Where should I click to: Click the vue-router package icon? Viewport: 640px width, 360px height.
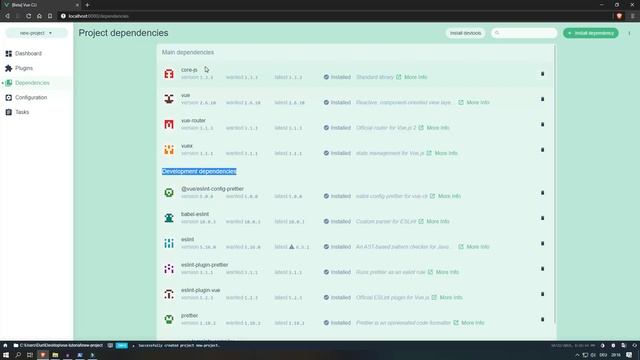pyautogui.click(x=169, y=124)
